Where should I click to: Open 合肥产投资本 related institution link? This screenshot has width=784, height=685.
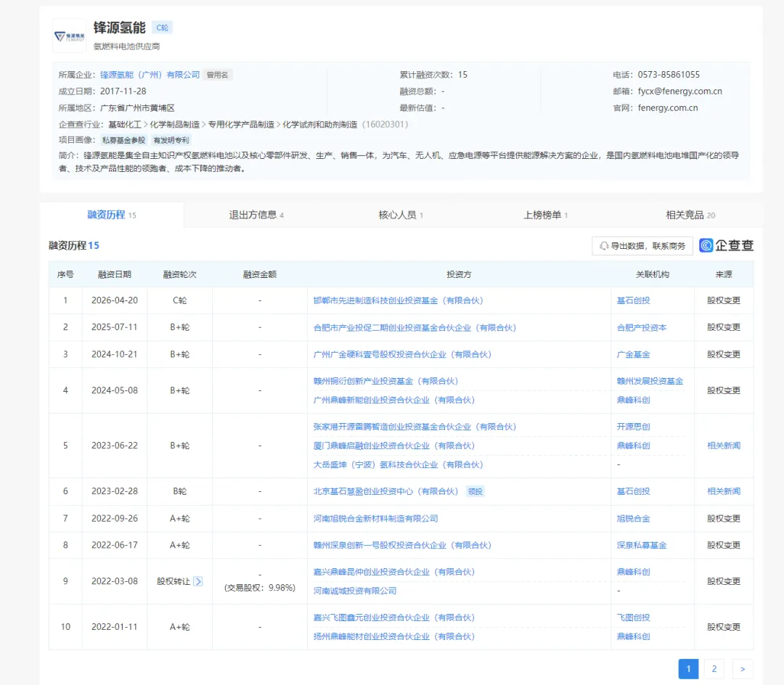point(642,328)
